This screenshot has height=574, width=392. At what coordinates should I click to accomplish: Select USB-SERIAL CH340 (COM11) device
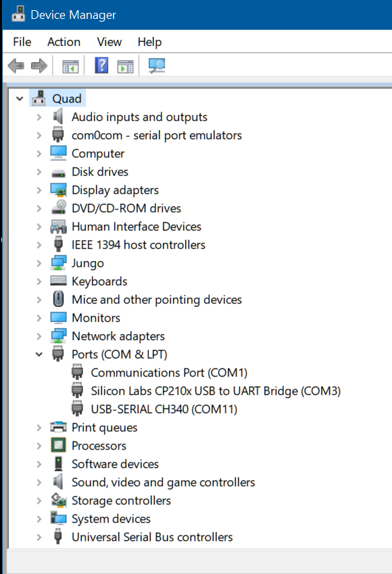click(x=164, y=409)
